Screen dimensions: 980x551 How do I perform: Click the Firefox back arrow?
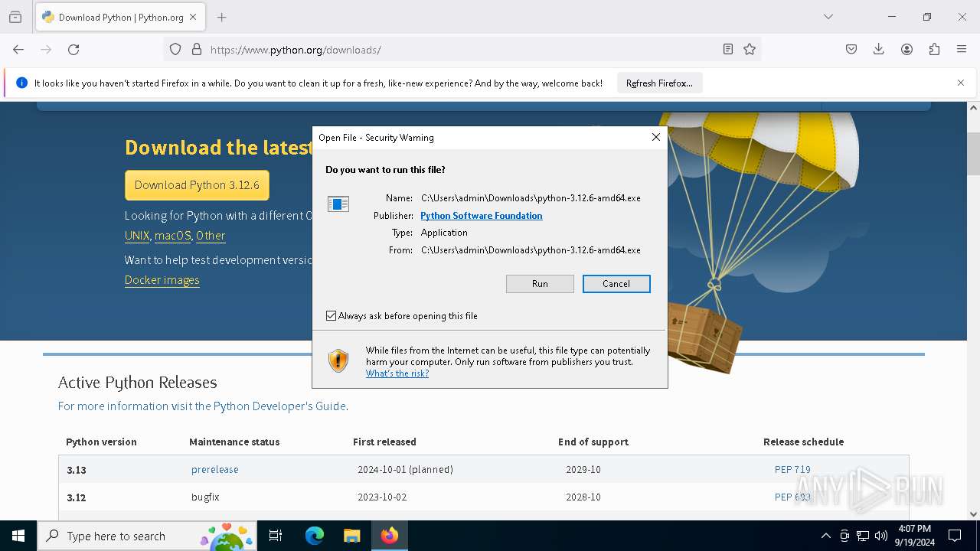[x=18, y=50]
